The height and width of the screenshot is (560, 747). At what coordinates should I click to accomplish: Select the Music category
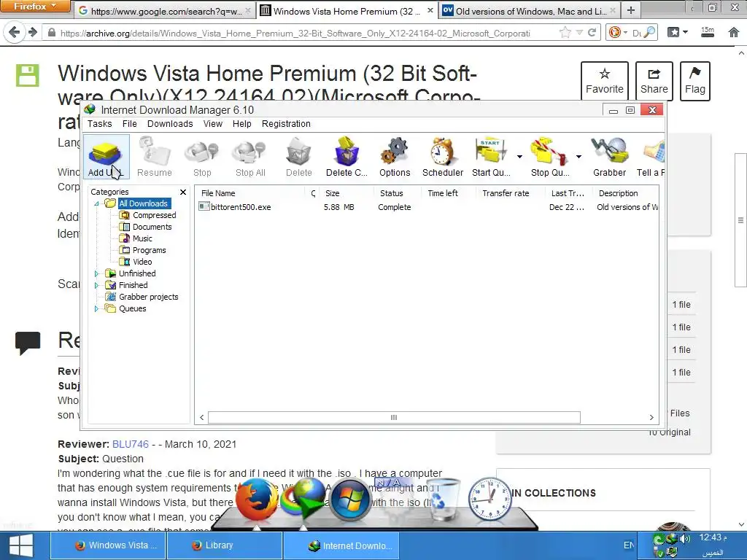(142, 238)
